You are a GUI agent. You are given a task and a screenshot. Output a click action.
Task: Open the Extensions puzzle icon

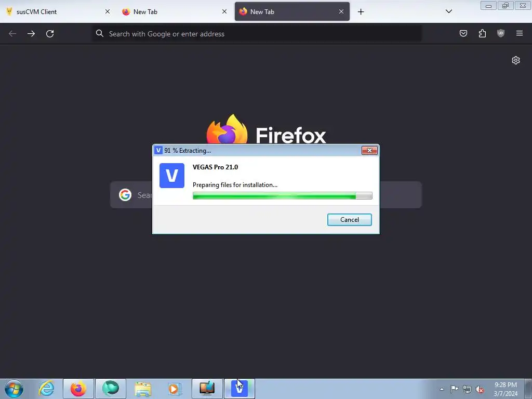tap(482, 33)
